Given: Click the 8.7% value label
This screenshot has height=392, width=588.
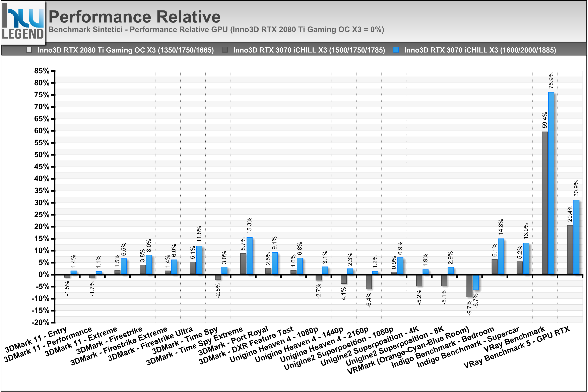Looking at the screenshot, I should point(243,244).
